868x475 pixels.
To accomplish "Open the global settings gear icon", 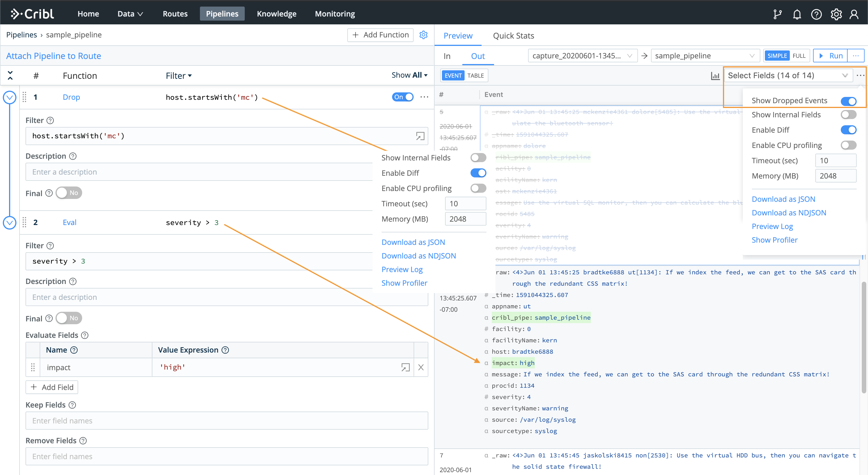I will pyautogui.click(x=836, y=14).
